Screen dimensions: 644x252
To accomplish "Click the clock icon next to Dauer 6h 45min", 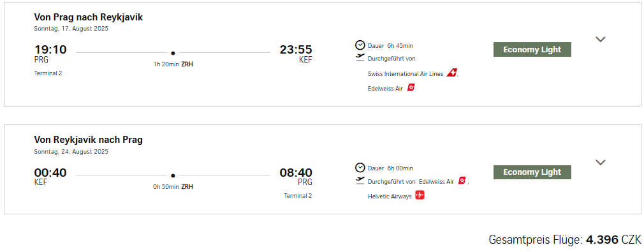I will pyautogui.click(x=360, y=45).
